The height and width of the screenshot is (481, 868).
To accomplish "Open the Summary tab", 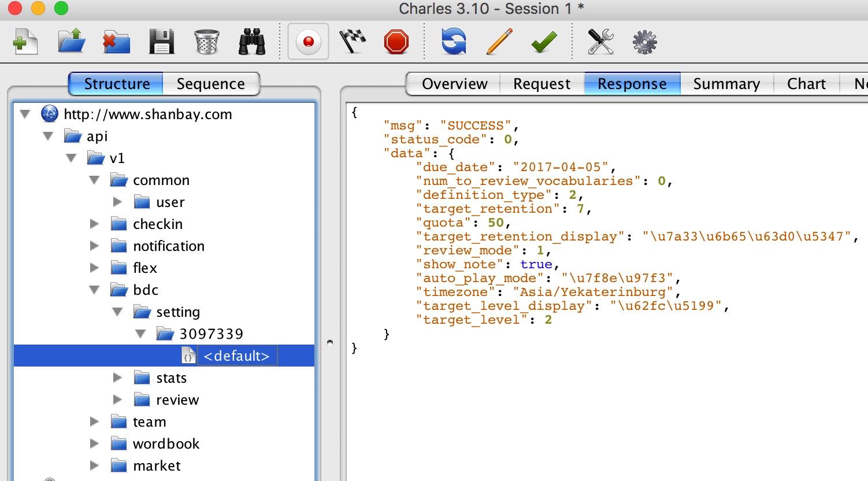I will pyautogui.click(x=726, y=84).
